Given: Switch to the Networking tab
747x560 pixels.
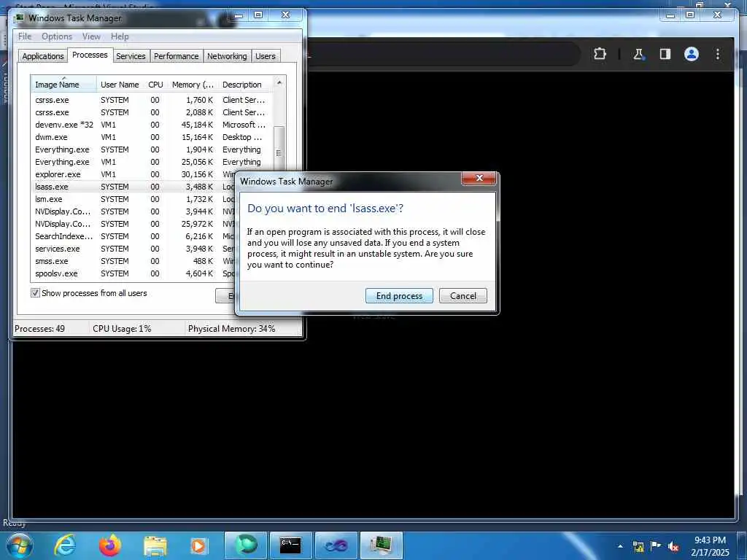Looking at the screenshot, I should [227, 56].
